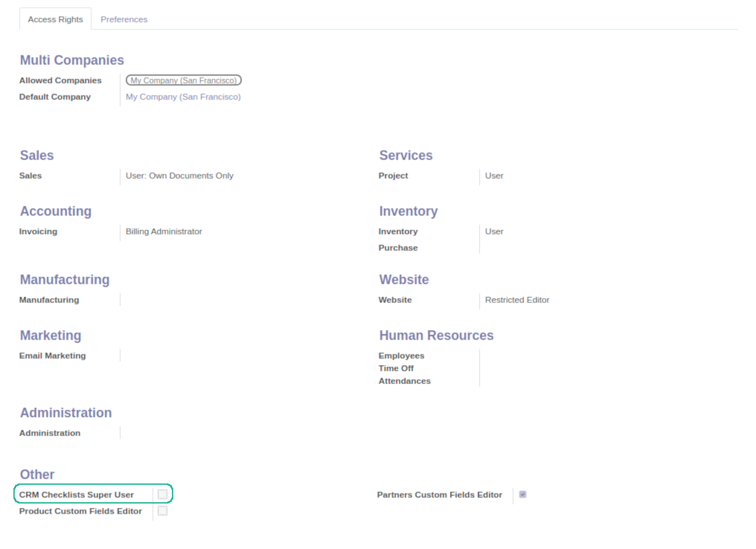Click the Purchase field label
Screen dimensions: 756x549
tap(398, 247)
